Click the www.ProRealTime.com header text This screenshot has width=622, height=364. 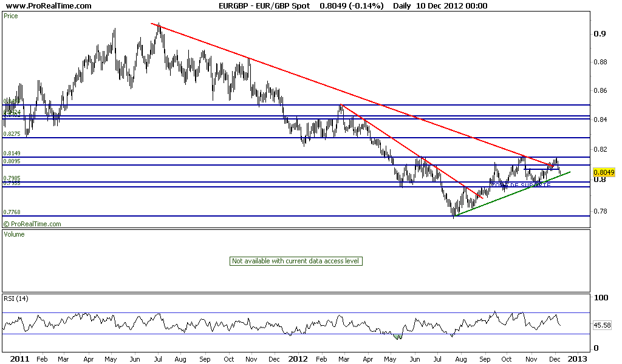coord(49,5)
